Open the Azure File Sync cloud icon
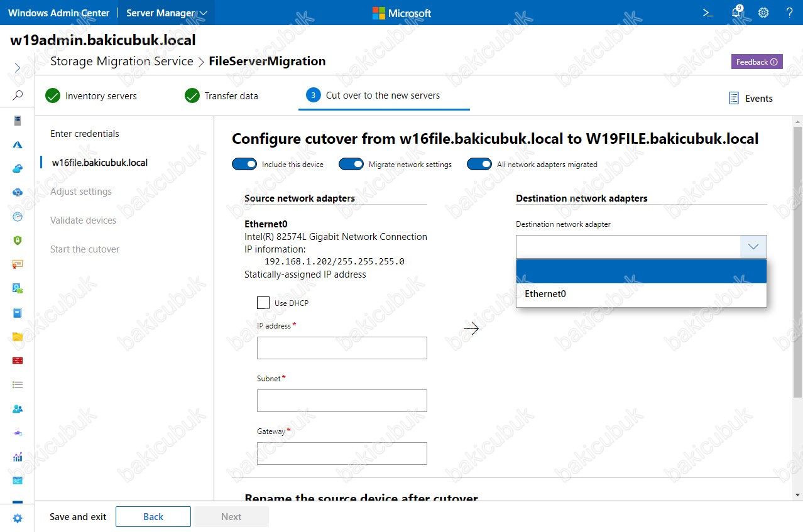Screen dimensions: 803x532 click(18, 192)
